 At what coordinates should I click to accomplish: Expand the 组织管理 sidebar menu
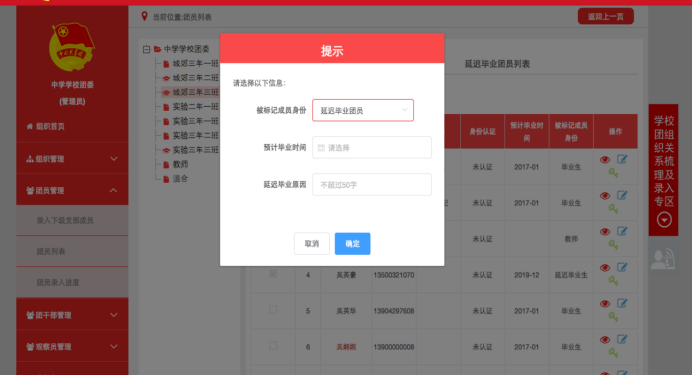point(72,159)
